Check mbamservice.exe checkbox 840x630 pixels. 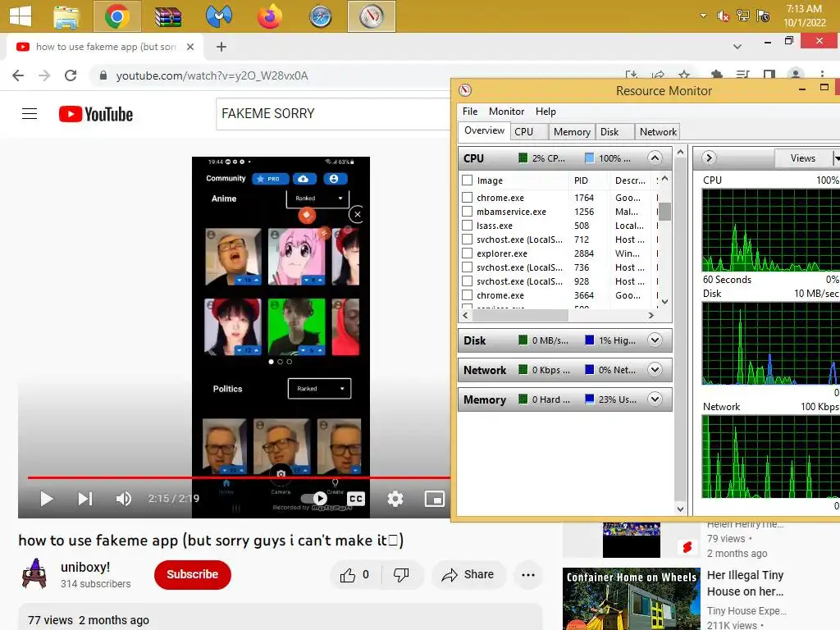pyautogui.click(x=467, y=212)
